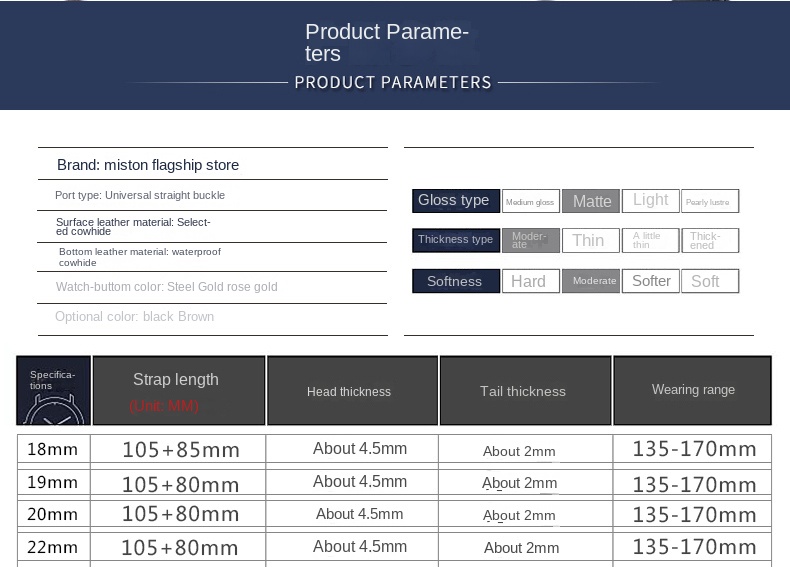Select Moderate in the Thickness type row
This screenshot has width=790, height=567.
pyautogui.click(x=530, y=240)
